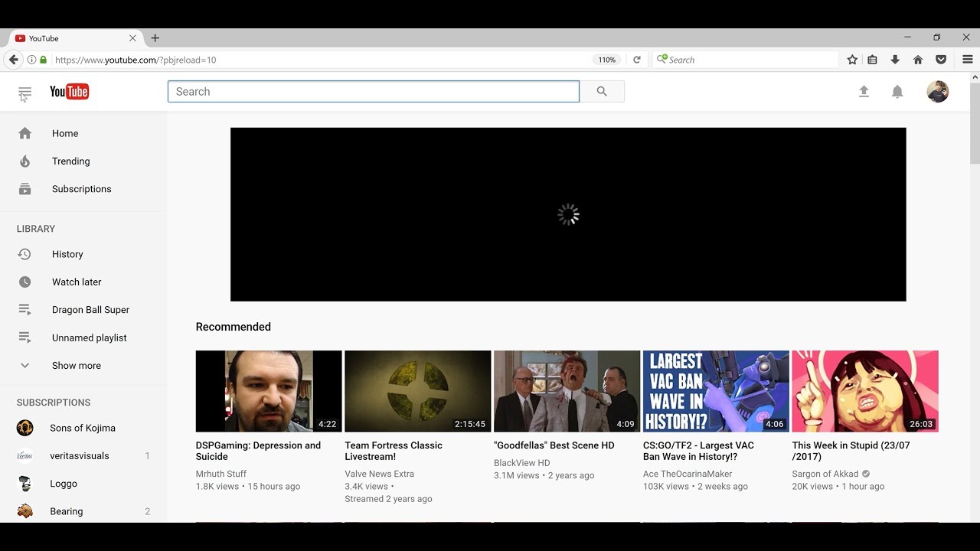Screen dimensions: 980x551
Task: Click the magnifier search button
Action: point(602,92)
